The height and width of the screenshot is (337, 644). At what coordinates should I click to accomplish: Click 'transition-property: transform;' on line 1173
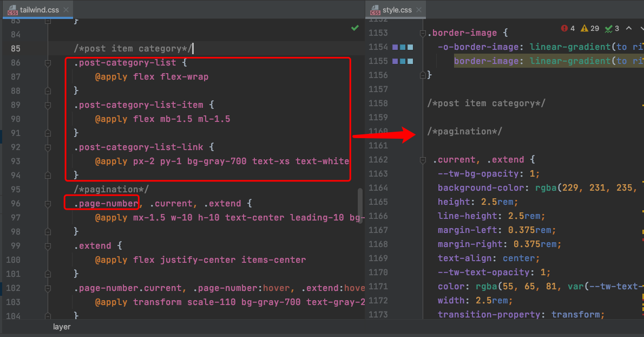(521, 314)
